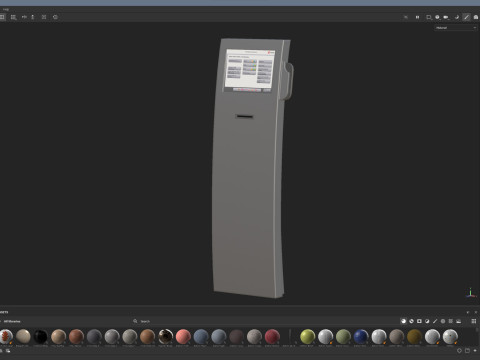Click the circular target icon at assets bottom
The height and width of the screenshot is (360, 480).
459,351
